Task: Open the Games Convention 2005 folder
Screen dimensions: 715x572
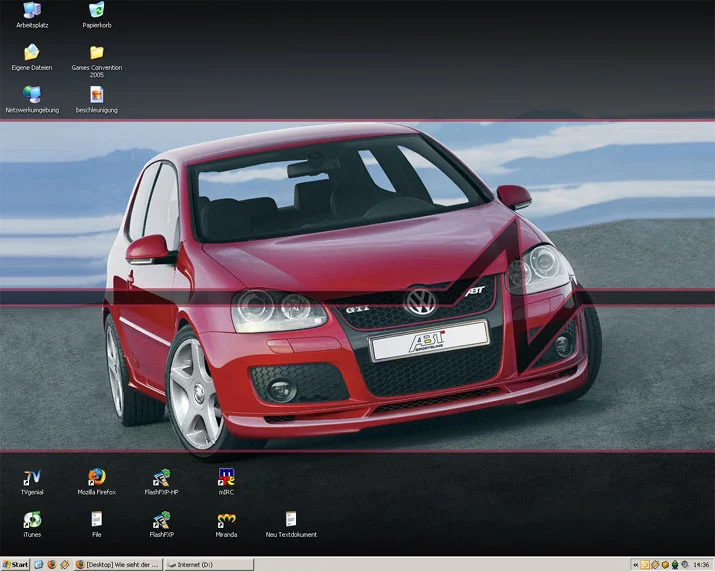Action: (97, 52)
